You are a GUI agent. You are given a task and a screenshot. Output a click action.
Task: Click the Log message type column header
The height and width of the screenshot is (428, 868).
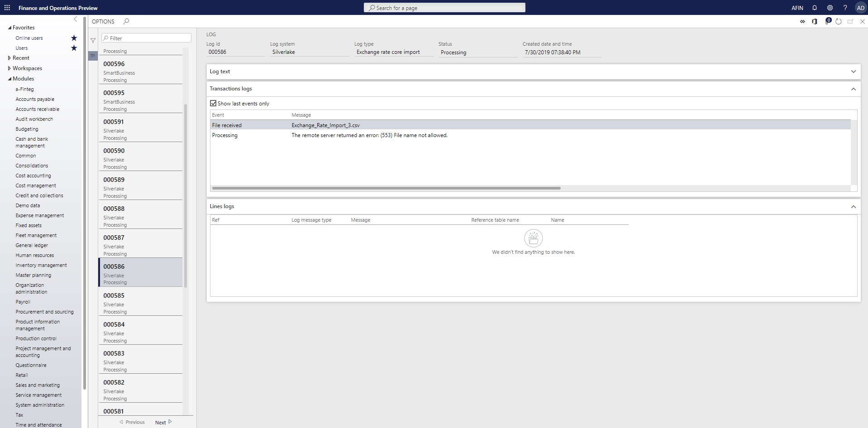coord(311,220)
